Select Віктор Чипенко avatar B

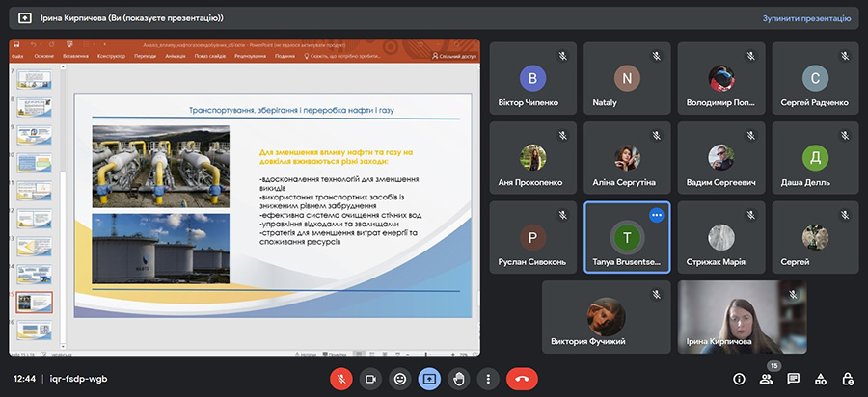[532, 78]
